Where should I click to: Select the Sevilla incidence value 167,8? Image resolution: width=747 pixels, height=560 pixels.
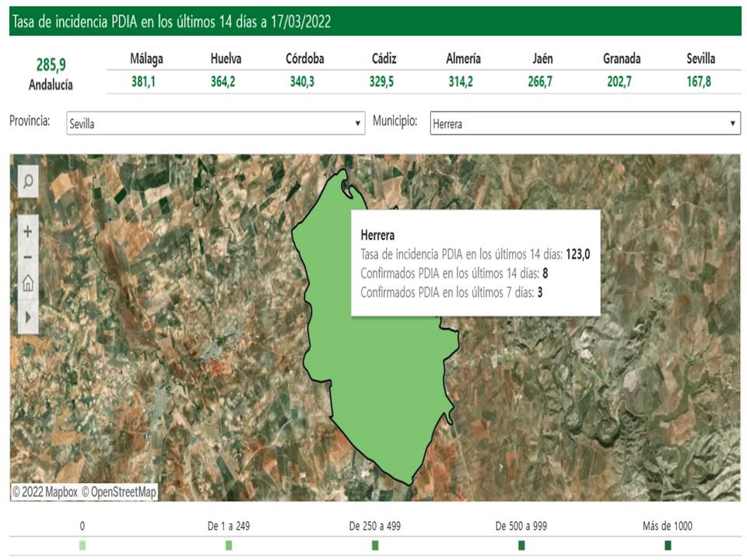(700, 82)
